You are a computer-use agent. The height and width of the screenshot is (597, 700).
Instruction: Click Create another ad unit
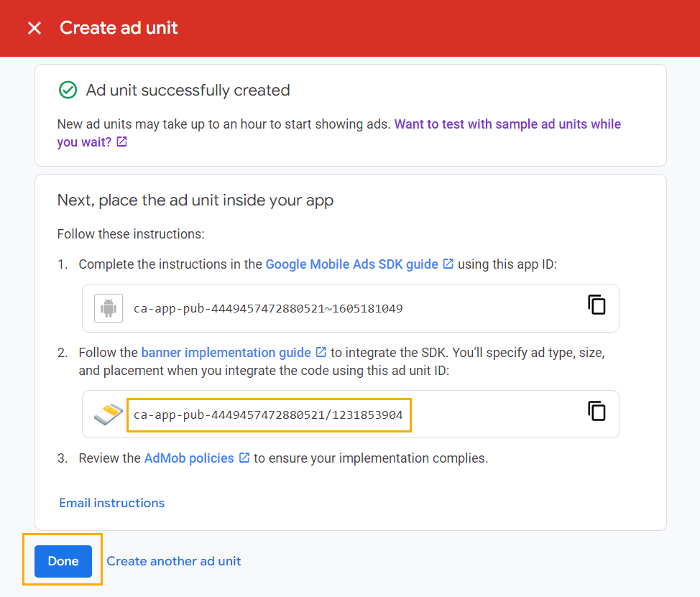tap(174, 561)
